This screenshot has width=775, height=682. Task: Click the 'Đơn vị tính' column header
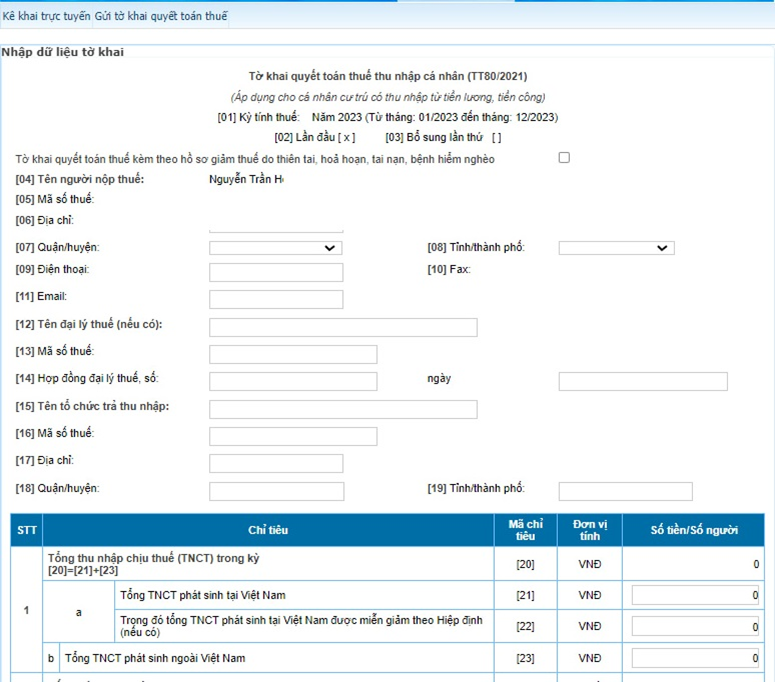pos(590,530)
